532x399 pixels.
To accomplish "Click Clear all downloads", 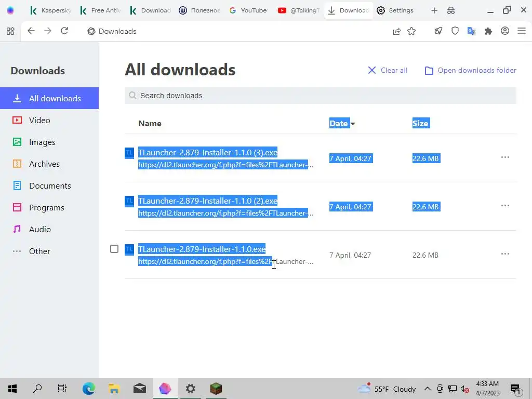I will click(388, 70).
